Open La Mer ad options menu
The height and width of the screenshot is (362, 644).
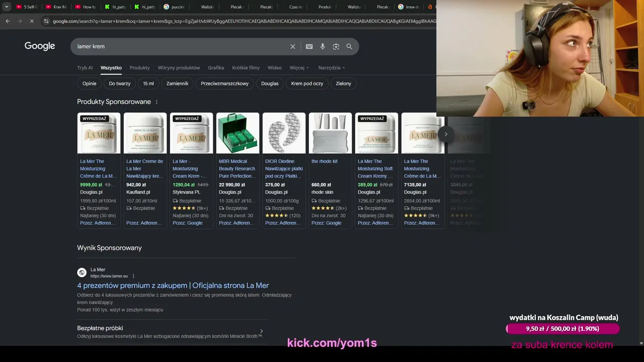[133, 276]
